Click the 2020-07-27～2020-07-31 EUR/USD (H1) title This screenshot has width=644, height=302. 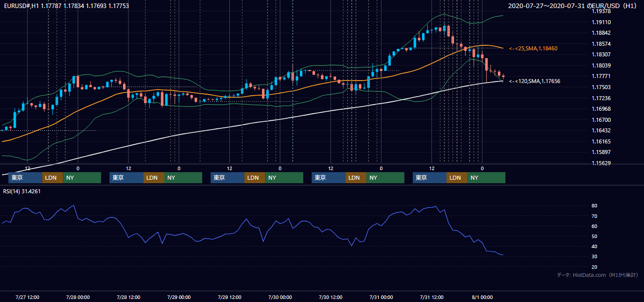573,6
